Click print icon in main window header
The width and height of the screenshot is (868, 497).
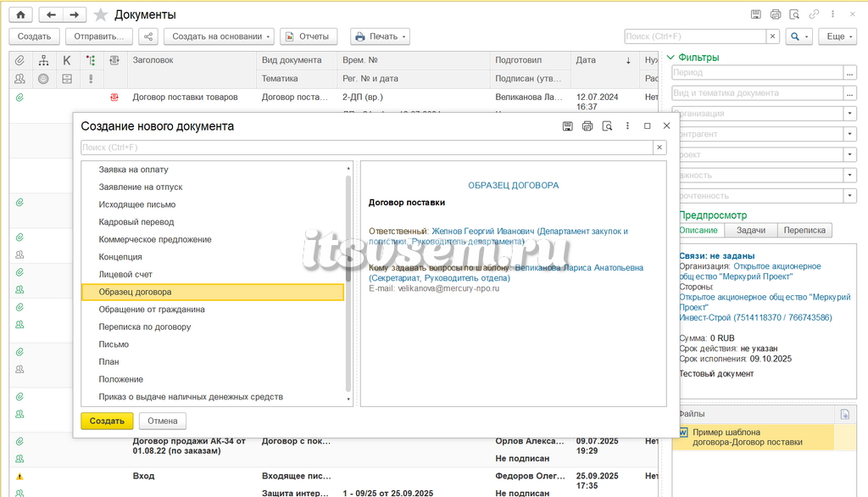click(776, 15)
